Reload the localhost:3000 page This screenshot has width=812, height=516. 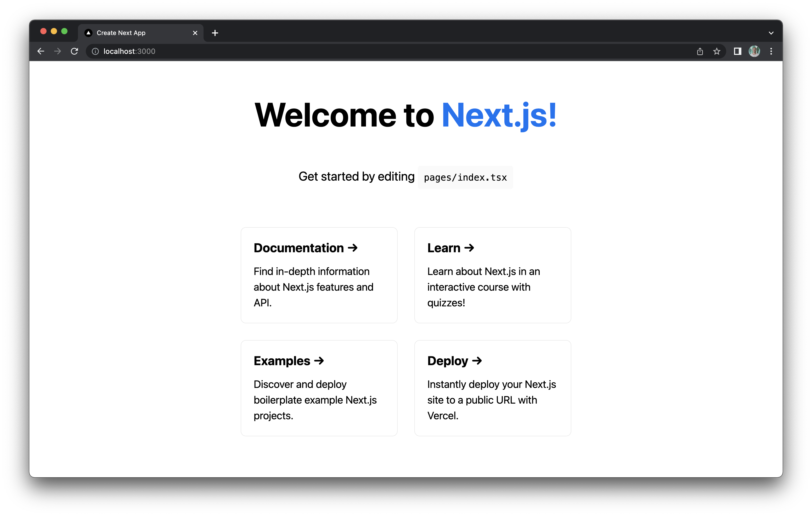[75, 51]
